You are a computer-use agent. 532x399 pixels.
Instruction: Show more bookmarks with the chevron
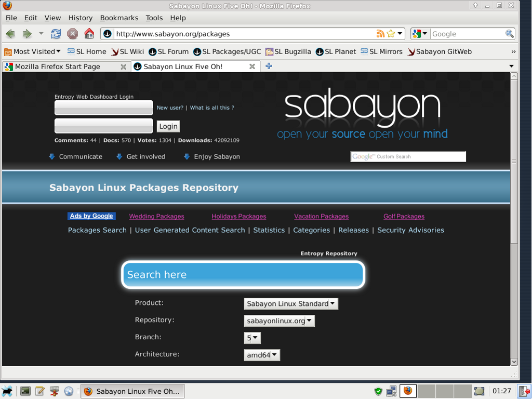click(x=513, y=51)
